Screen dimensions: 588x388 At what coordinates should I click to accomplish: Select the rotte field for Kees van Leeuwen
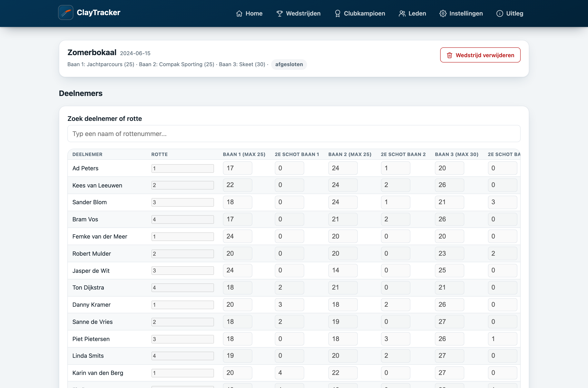(x=183, y=185)
